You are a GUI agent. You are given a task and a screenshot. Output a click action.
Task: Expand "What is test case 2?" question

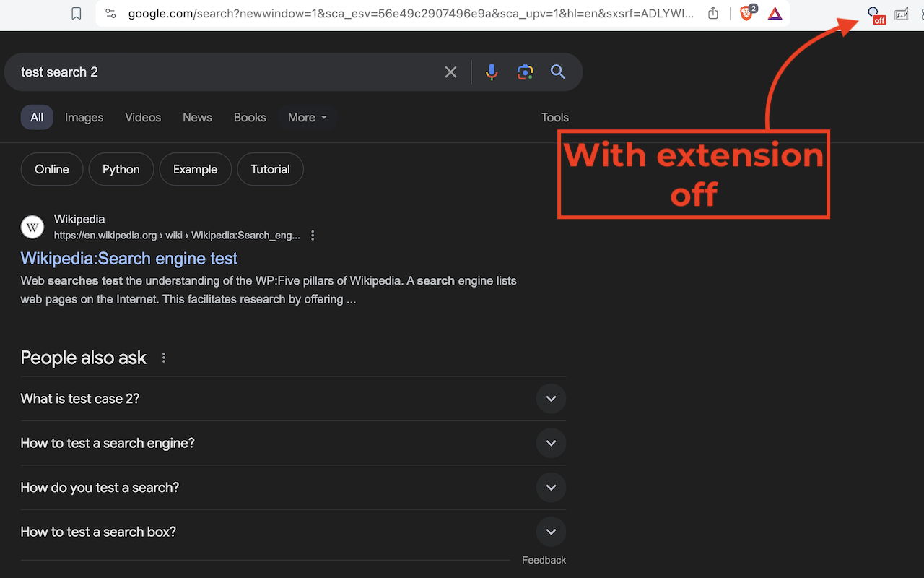293,399
